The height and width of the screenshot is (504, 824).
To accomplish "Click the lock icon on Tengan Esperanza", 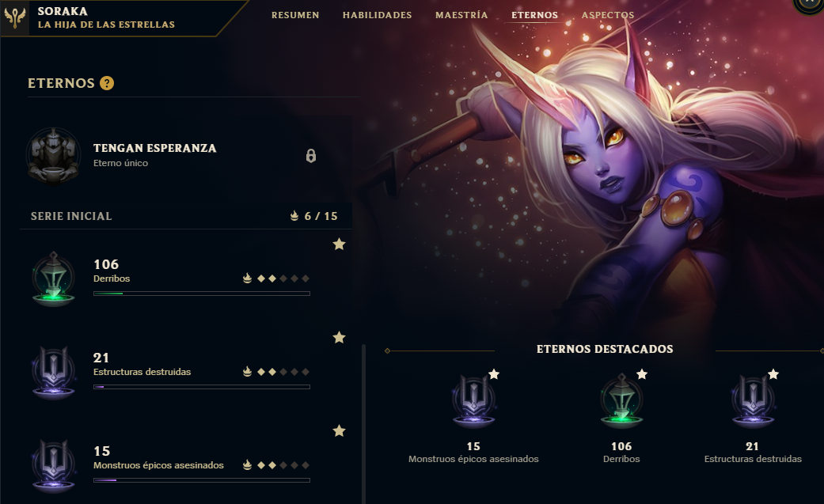I will [311, 156].
